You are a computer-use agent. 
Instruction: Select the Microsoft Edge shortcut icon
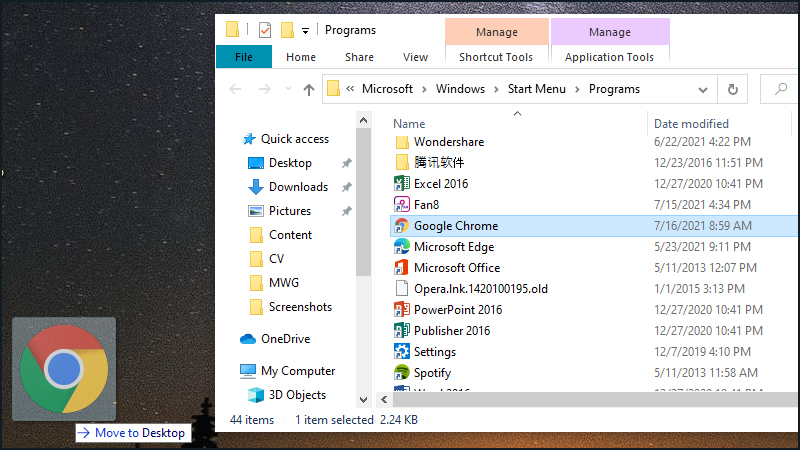click(x=402, y=247)
